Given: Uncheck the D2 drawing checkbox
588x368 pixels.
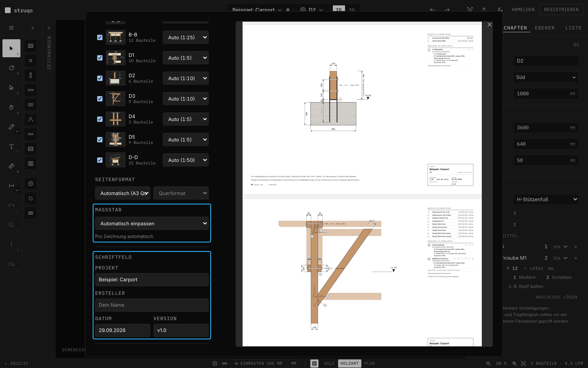Looking at the screenshot, I should pos(100,78).
